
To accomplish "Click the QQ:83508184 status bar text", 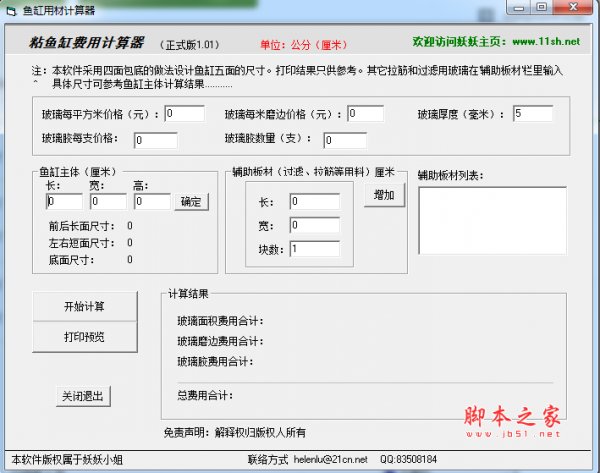I will click(408, 459).
